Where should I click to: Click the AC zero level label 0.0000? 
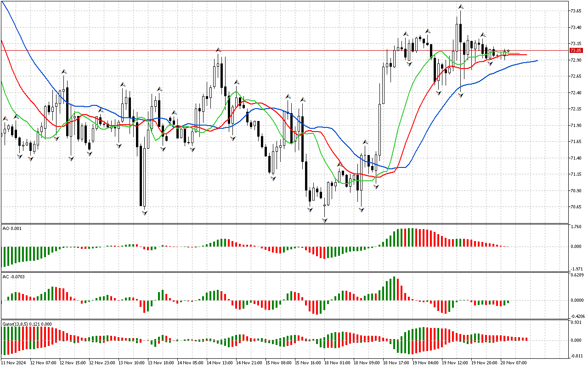coord(576,300)
